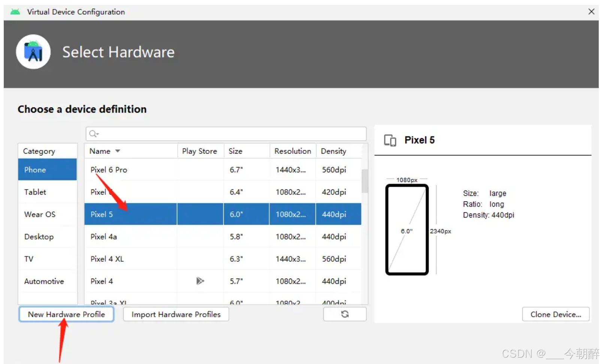Click Import Hardware Profiles button
This screenshot has width=601, height=364.
pyautogui.click(x=176, y=314)
